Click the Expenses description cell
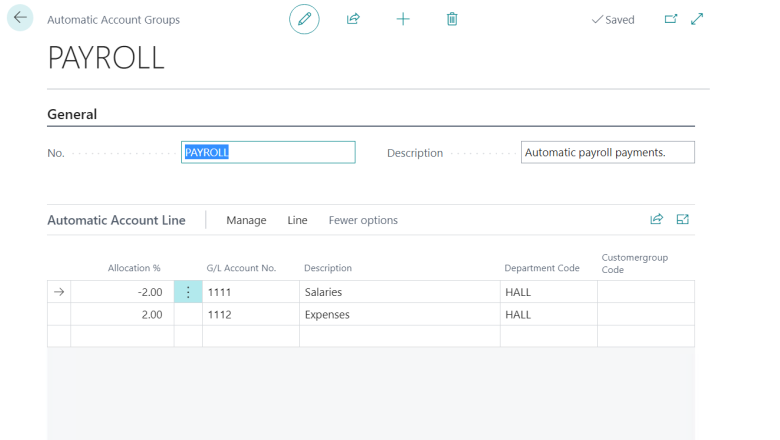780x440 pixels. point(400,314)
